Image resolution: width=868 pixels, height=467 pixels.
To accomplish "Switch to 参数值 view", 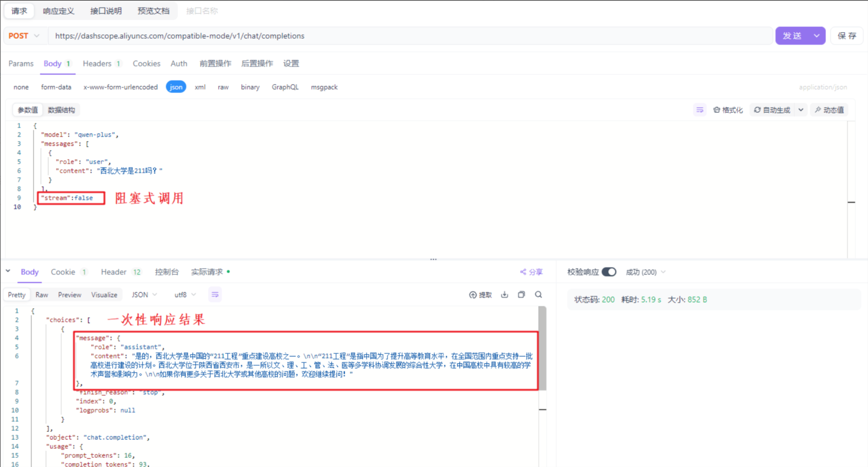I will point(28,110).
